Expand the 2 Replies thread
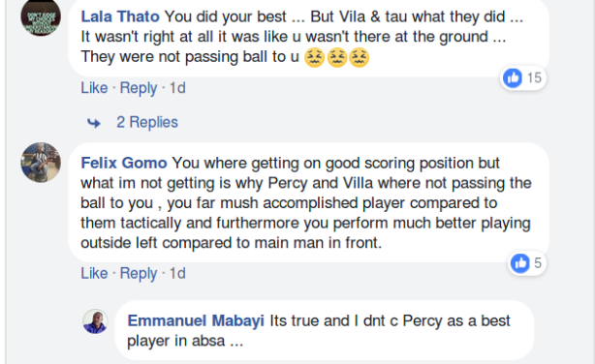This screenshot has height=364, width=595. [147, 123]
